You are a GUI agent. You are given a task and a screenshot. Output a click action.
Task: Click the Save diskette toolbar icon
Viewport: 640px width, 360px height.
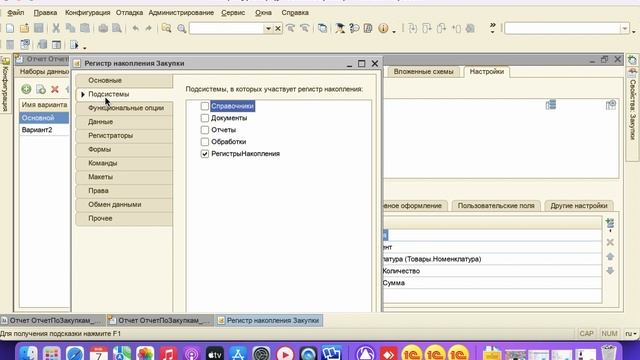pyautogui.click(x=39, y=28)
